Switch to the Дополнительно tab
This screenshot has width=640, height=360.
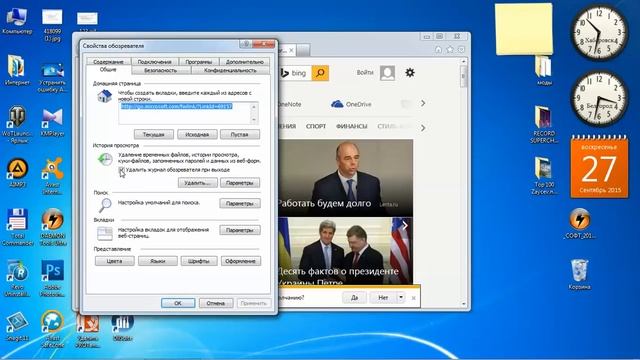244,62
